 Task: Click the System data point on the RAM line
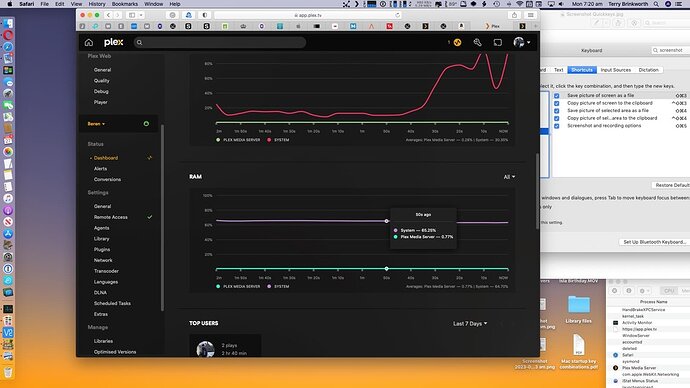point(386,221)
